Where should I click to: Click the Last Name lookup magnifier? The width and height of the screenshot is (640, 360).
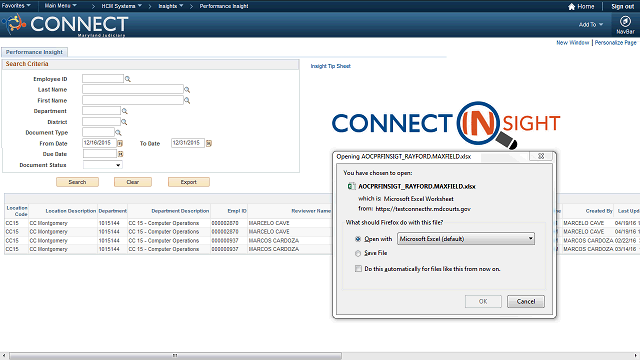(x=187, y=89)
